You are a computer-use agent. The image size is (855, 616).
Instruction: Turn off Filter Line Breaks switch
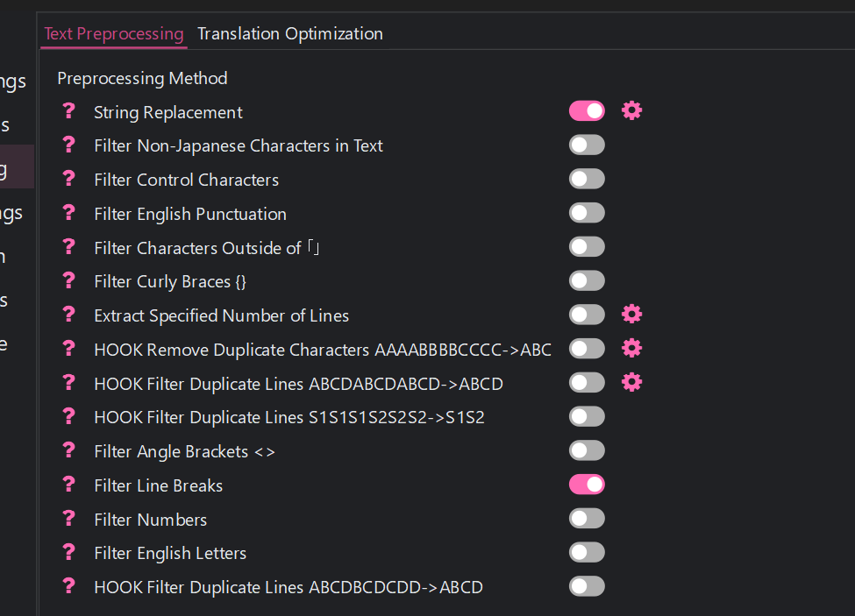click(x=587, y=485)
